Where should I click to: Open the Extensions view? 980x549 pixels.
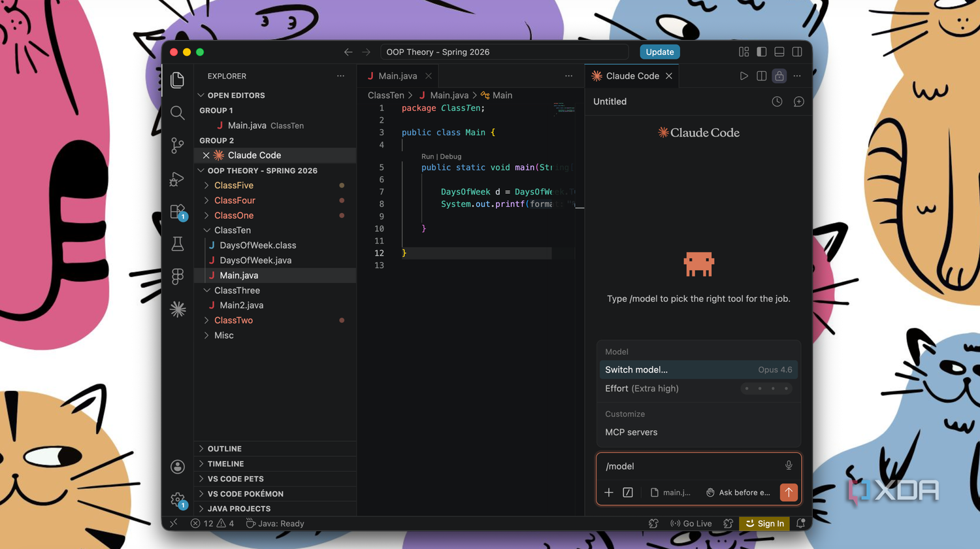click(x=178, y=211)
